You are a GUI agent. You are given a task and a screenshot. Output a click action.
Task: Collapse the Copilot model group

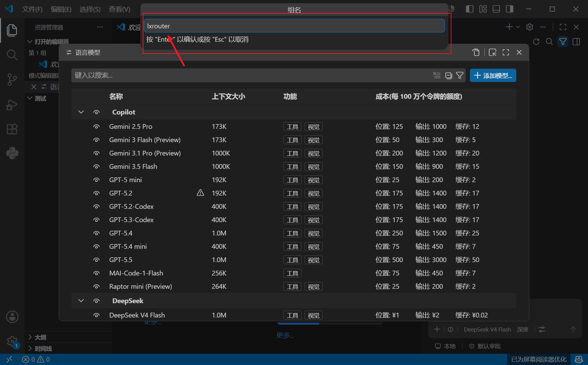pyautogui.click(x=81, y=112)
